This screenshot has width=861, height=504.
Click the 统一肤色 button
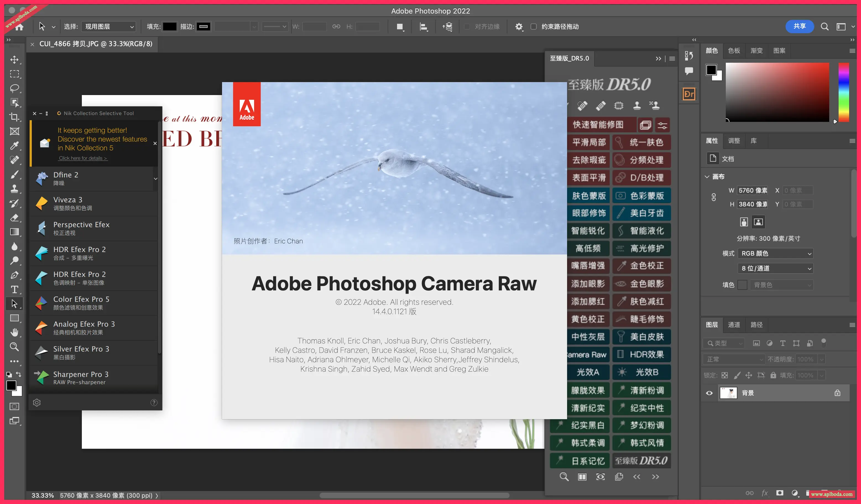click(x=641, y=142)
